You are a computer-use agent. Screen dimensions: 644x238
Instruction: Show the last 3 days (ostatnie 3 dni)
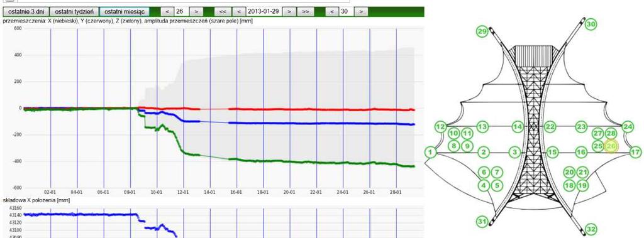tap(26, 11)
